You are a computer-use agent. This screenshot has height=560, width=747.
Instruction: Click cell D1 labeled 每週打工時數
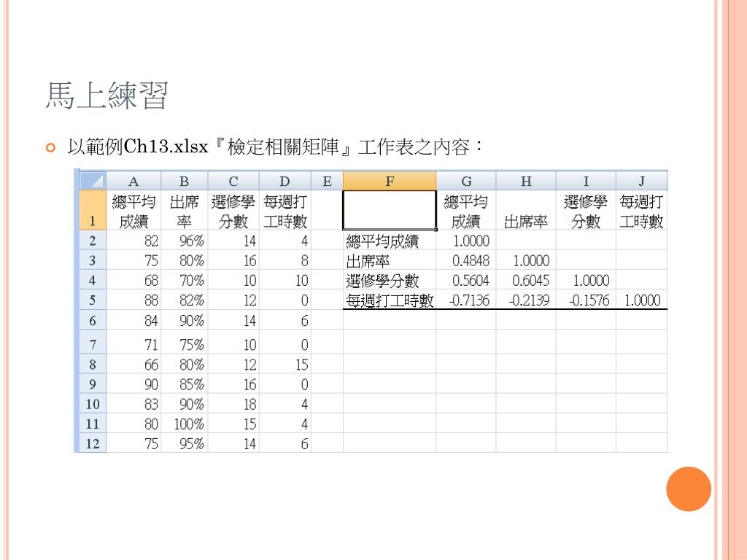coord(285,211)
